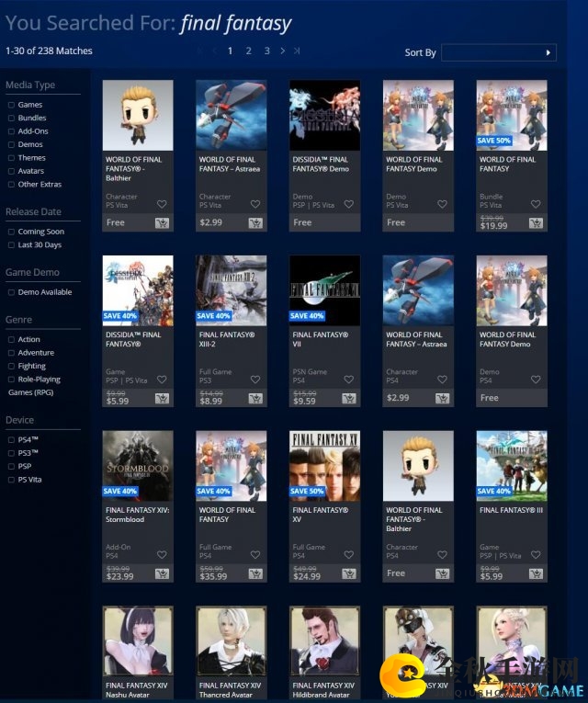The width and height of the screenshot is (588, 703).
Task: Add $19.99 World of Final Fantasy bundle to cart
Action: [536, 222]
